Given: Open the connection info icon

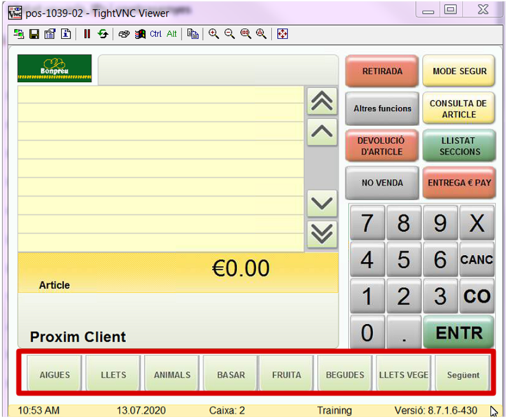Looking at the screenshot, I should (65, 34).
